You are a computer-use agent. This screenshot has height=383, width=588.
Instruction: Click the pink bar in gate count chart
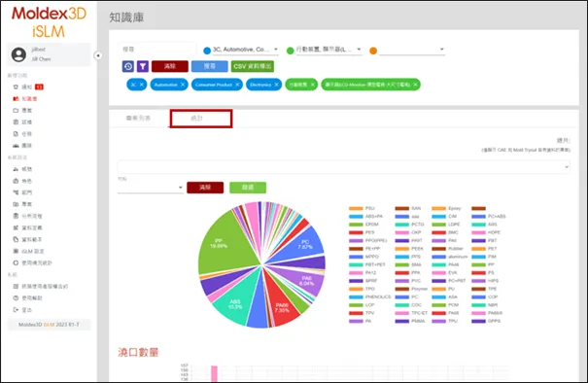tap(214, 373)
